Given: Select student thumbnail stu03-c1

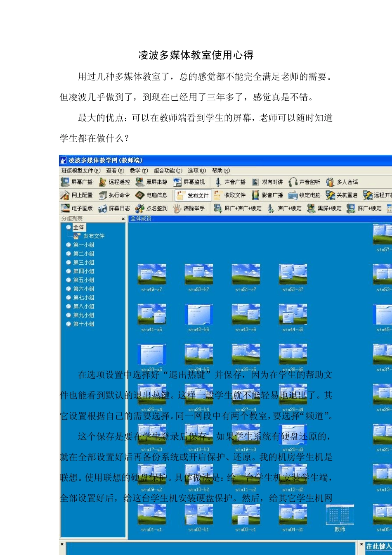Looking at the screenshot, I should [x=246, y=517].
